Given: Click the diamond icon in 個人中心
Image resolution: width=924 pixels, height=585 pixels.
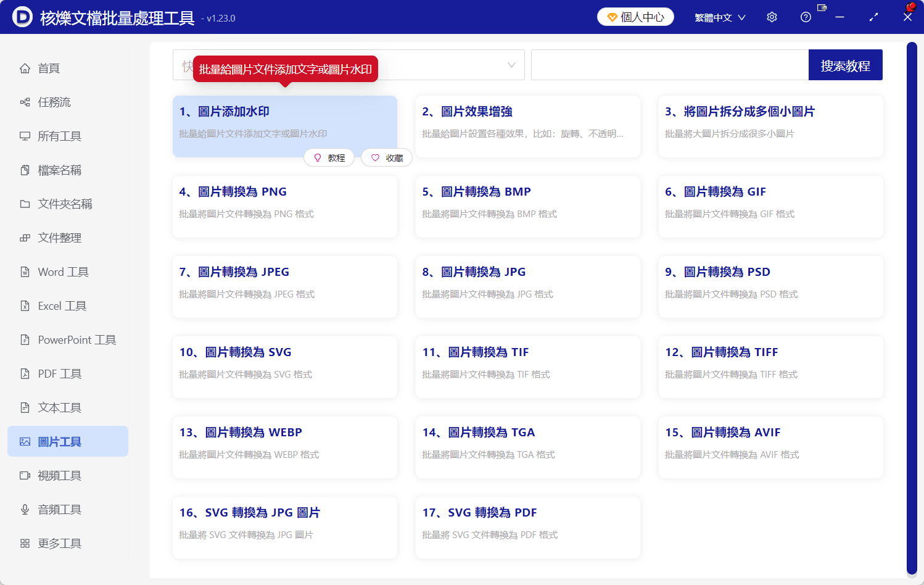Looking at the screenshot, I should click(613, 17).
